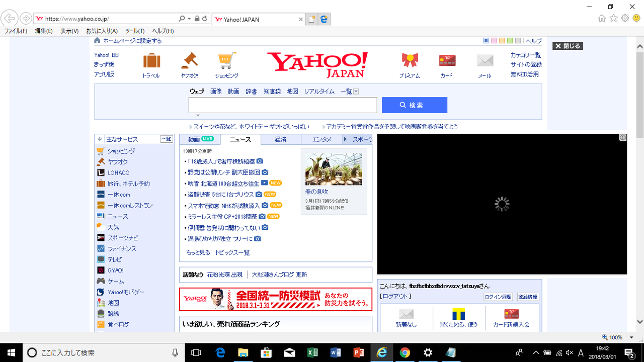Open the browser Tools gear icon
Screen dimensions: 644x362
point(625,18)
